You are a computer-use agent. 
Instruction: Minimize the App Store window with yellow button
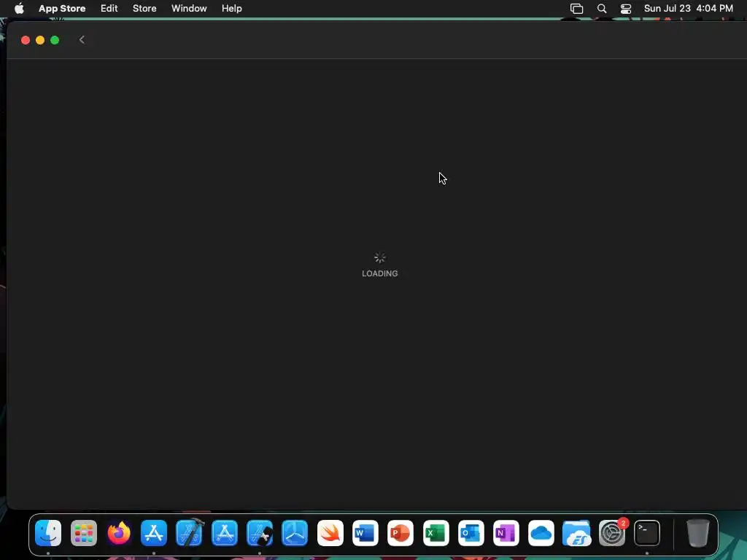pyautogui.click(x=40, y=40)
